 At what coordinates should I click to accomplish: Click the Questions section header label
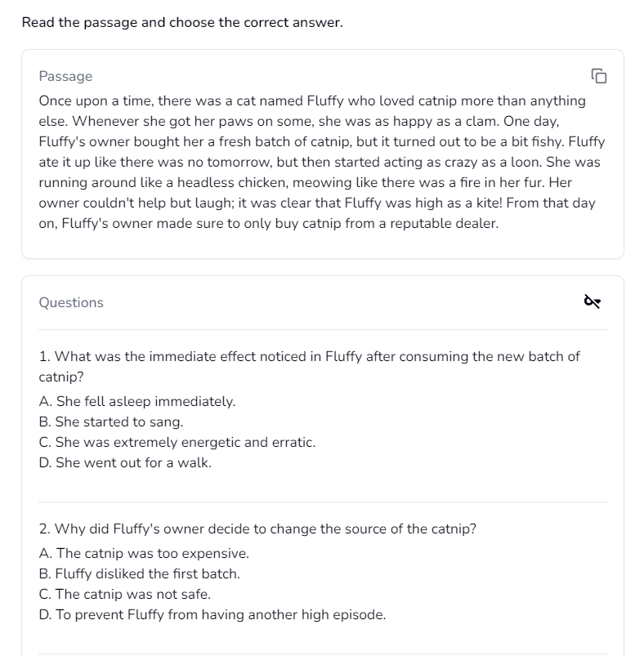tap(71, 302)
